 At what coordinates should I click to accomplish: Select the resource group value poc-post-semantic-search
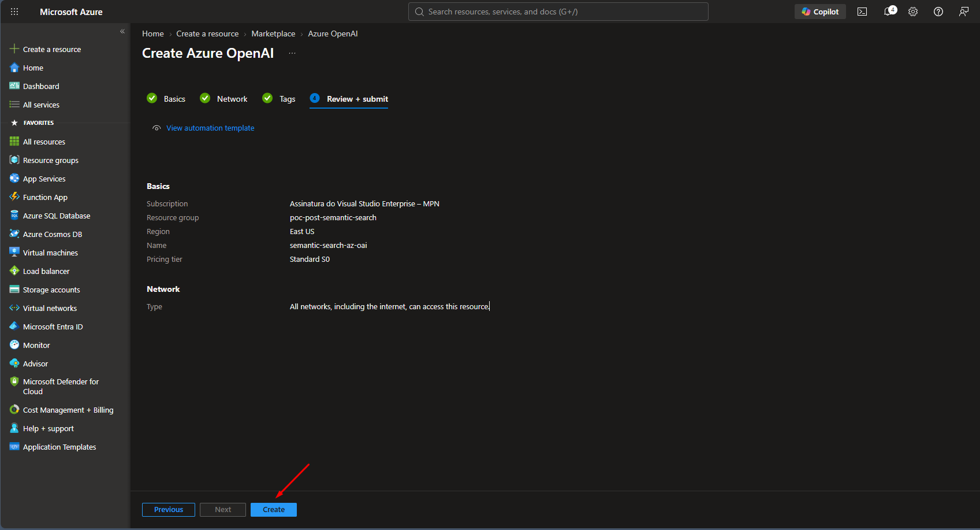(333, 217)
